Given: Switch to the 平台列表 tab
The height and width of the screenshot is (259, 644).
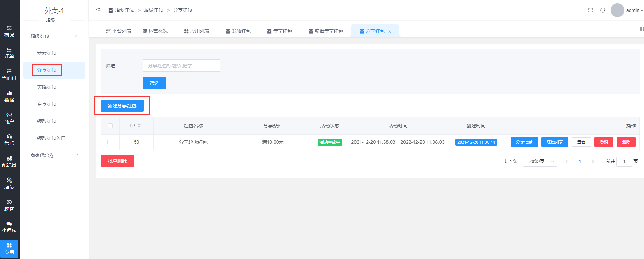Looking at the screenshot, I should pos(119,31).
